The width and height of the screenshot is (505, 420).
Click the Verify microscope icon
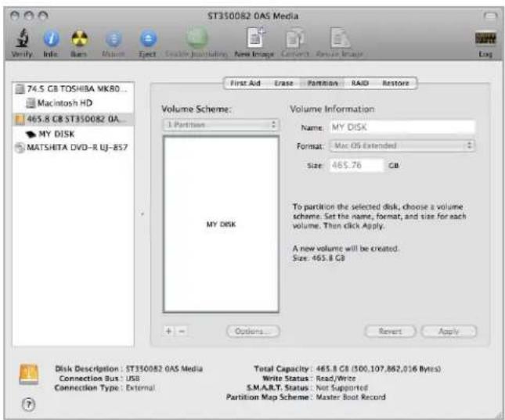[22, 38]
